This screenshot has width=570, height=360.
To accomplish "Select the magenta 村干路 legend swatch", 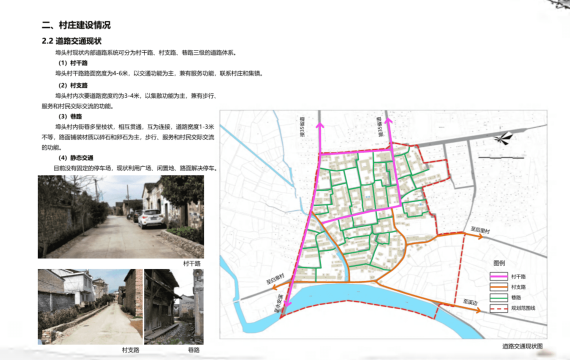I will (498, 277).
